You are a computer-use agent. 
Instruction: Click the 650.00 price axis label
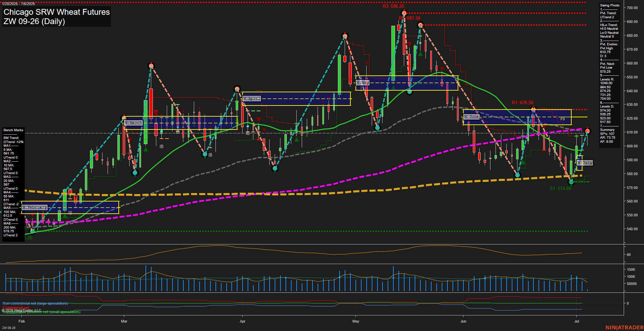tap(632, 77)
